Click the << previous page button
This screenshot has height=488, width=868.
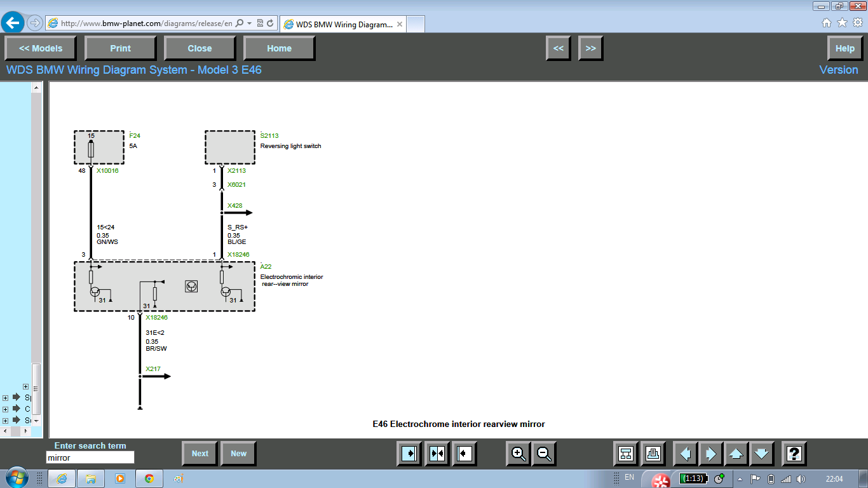point(558,48)
